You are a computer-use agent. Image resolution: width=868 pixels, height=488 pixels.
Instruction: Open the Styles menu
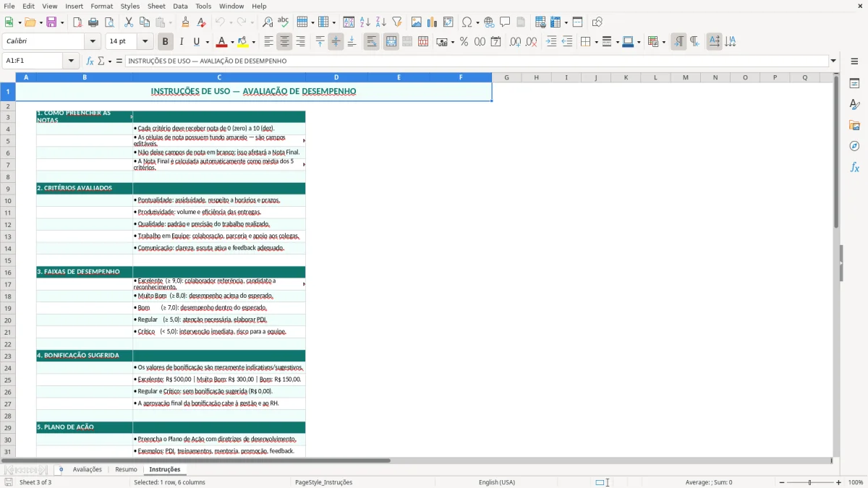coord(130,6)
